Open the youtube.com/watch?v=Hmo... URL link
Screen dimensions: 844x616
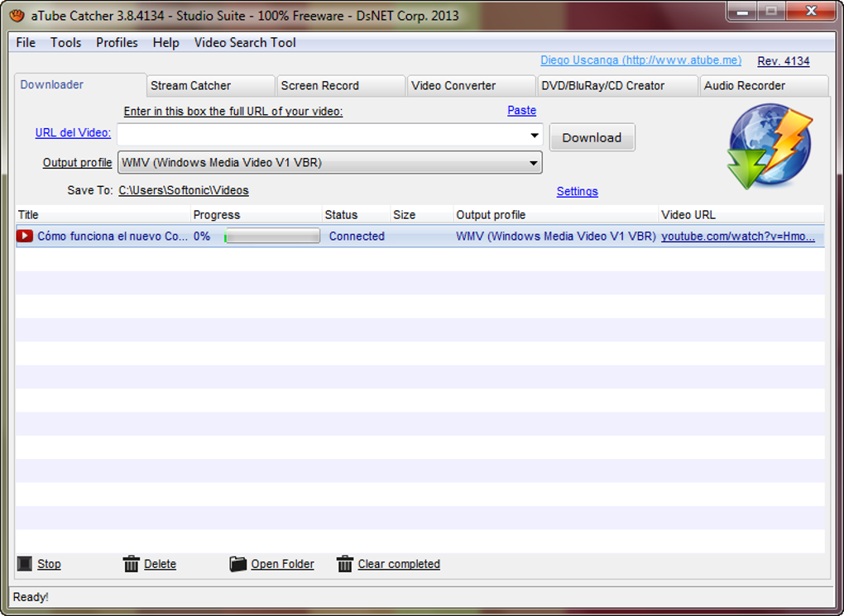point(738,236)
